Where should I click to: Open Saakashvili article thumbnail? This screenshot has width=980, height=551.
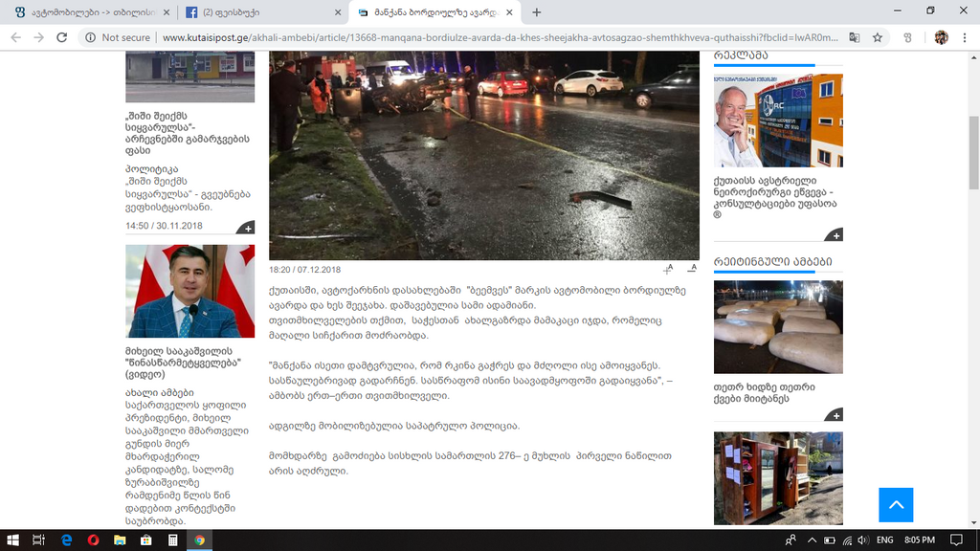pos(190,291)
